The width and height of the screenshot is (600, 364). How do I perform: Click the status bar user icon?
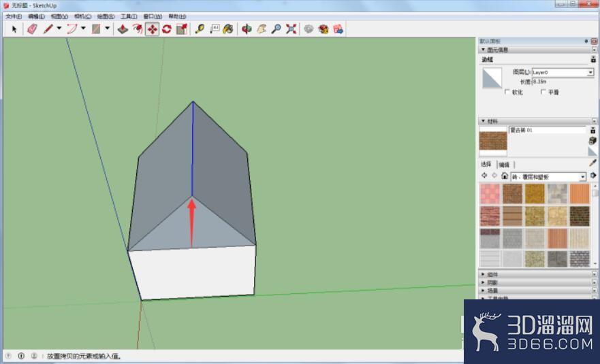(34, 356)
